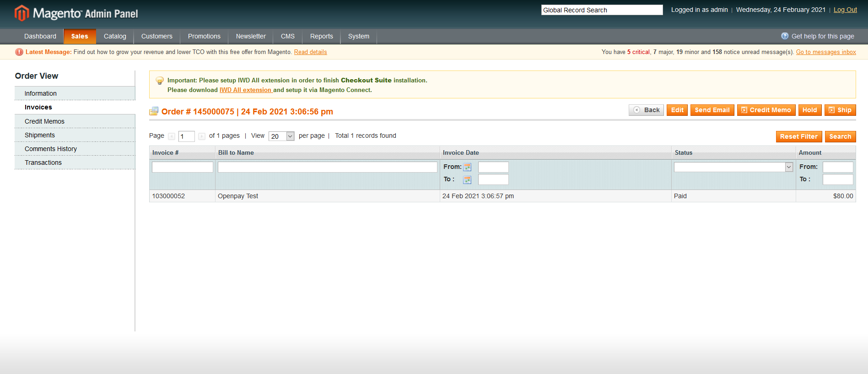Open the Sales menu
The width and height of the screenshot is (868, 374).
pyautogui.click(x=80, y=36)
